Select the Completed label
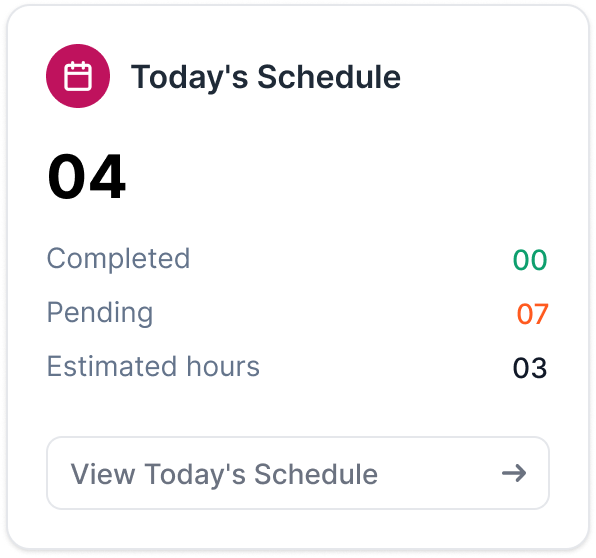 (118, 259)
